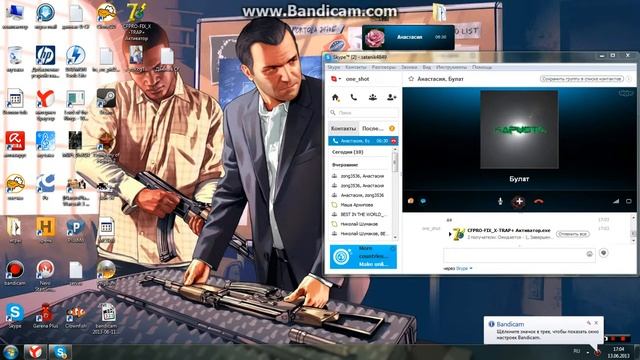
Task: Open the Вид menu
Action: 427,67
